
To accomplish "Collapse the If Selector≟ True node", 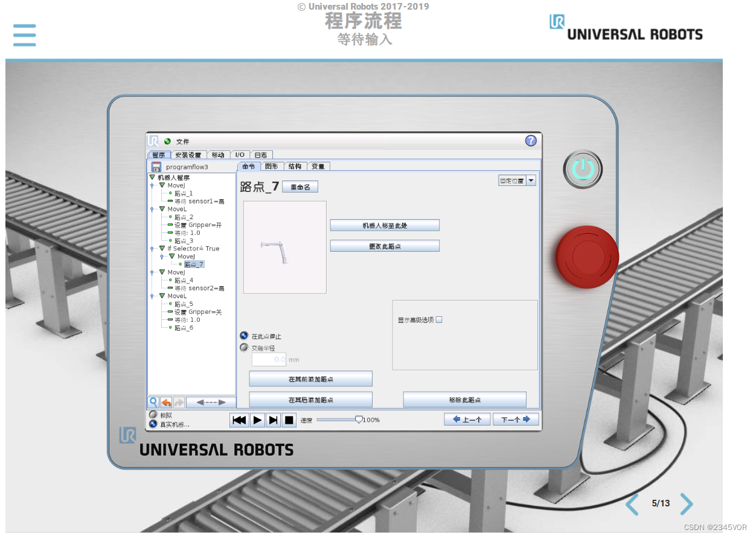I will pos(162,248).
